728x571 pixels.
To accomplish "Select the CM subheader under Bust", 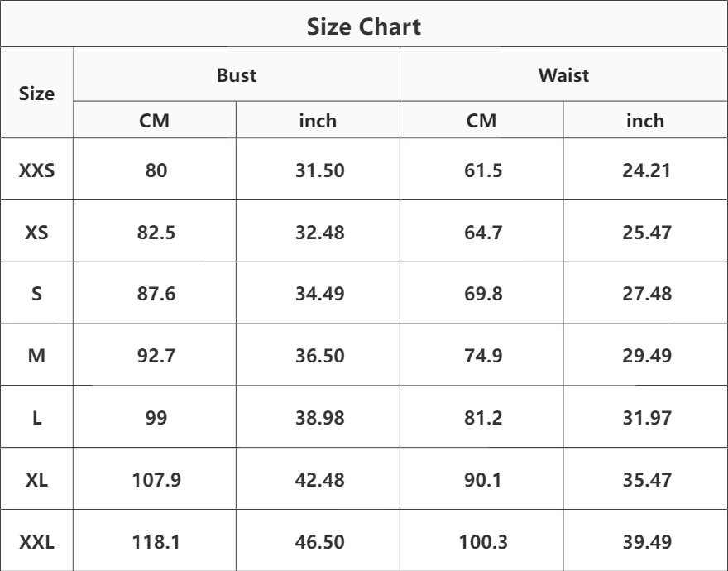I will (155, 121).
